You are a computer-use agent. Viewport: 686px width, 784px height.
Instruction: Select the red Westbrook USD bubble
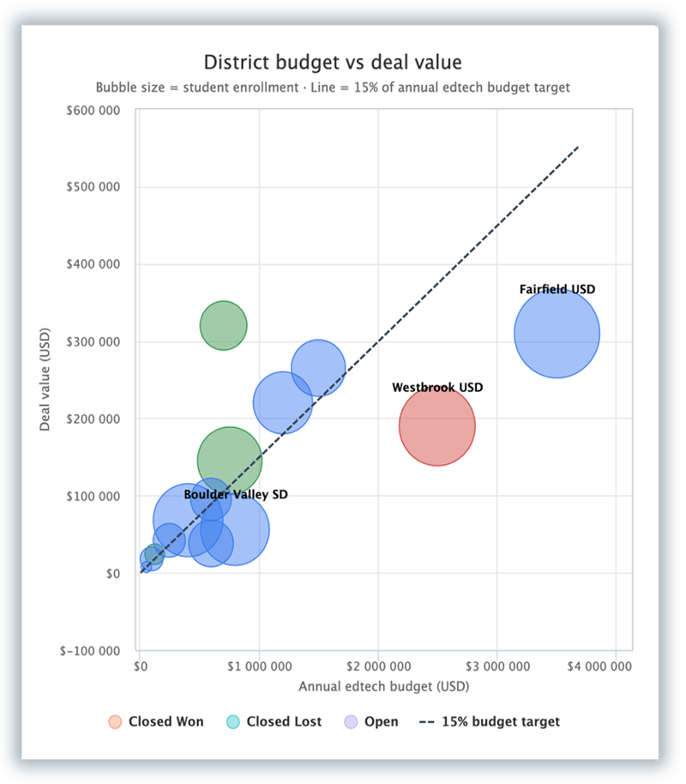click(437, 426)
